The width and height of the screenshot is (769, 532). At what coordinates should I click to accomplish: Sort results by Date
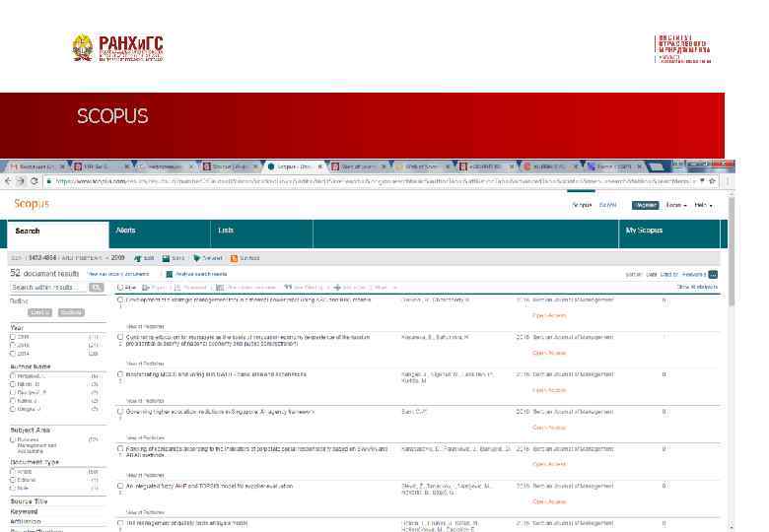652,274
